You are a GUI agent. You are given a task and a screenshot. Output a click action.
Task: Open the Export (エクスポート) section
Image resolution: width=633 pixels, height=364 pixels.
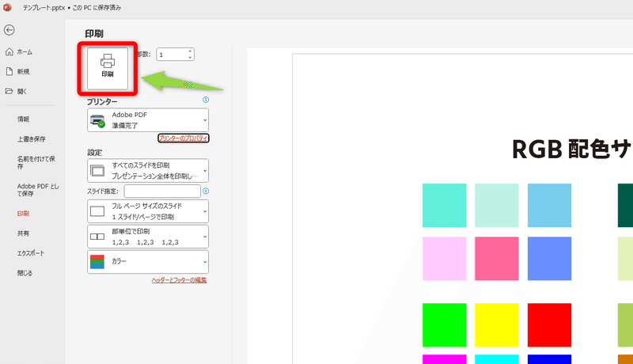[x=31, y=253]
